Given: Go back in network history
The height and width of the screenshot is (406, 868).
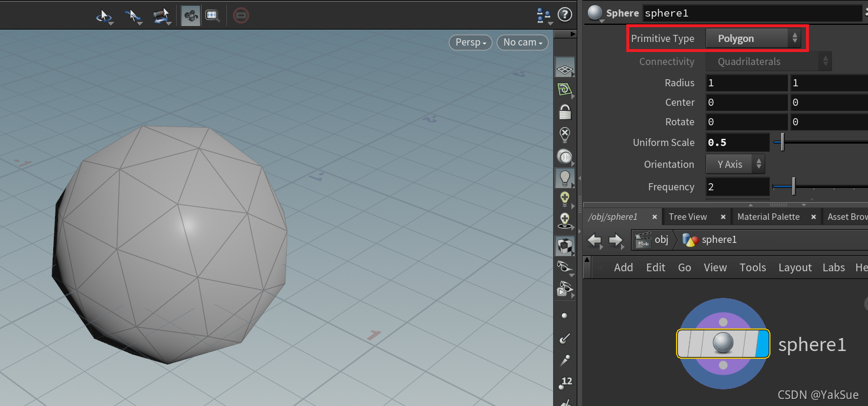Looking at the screenshot, I should click(x=595, y=240).
